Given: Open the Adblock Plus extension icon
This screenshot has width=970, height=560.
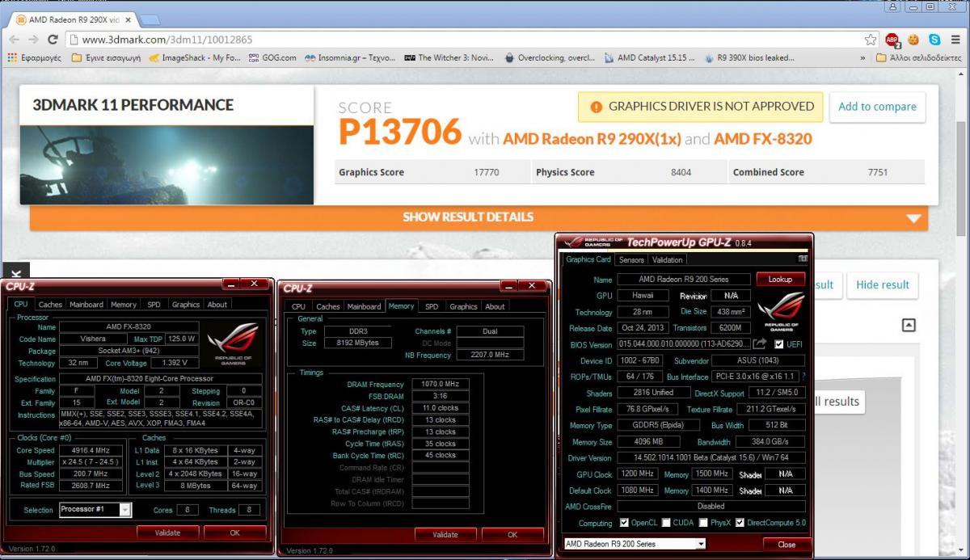Looking at the screenshot, I should click(x=892, y=39).
